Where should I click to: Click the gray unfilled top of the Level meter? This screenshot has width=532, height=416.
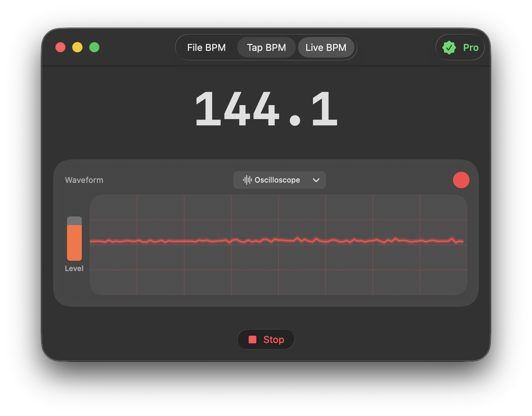74,221
